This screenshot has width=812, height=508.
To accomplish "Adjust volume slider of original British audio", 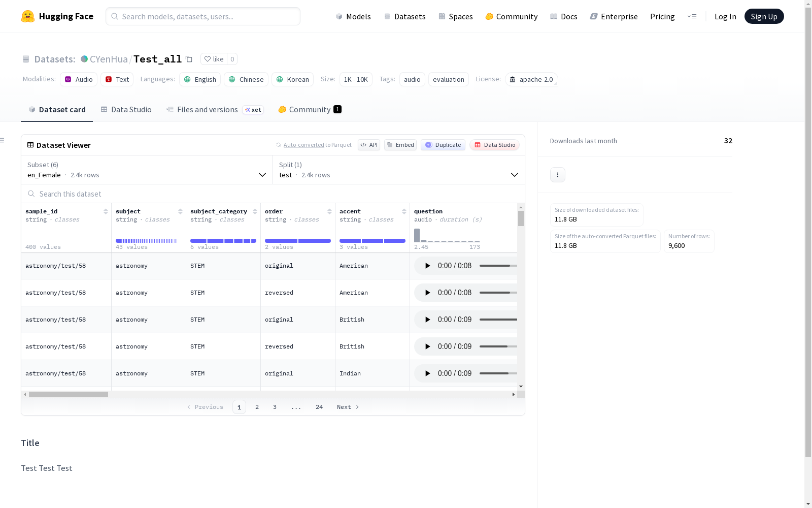I will pos(498,320).
